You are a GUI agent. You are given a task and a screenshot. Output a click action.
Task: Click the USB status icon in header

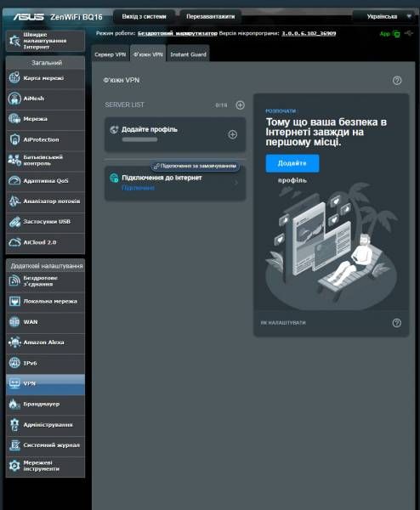click(409, 33)
